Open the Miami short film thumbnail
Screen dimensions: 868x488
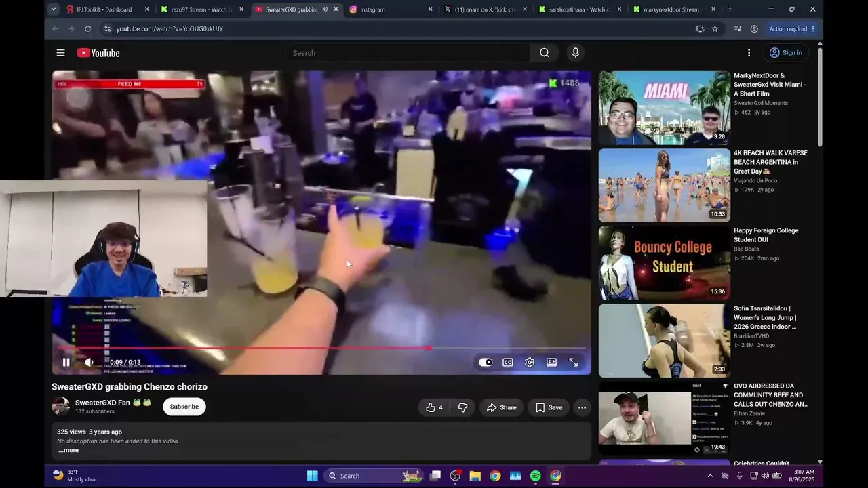[x=665, y=108]
